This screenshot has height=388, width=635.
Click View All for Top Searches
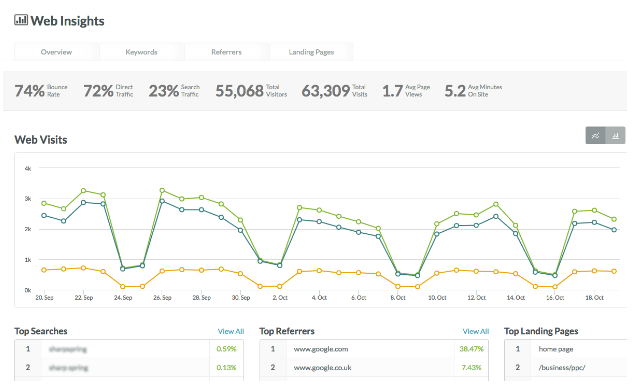(x=231, y=331)
